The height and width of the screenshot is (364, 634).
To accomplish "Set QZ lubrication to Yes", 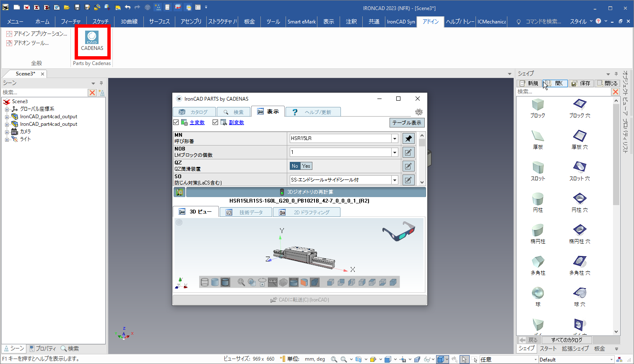I will tap(306, 166).
